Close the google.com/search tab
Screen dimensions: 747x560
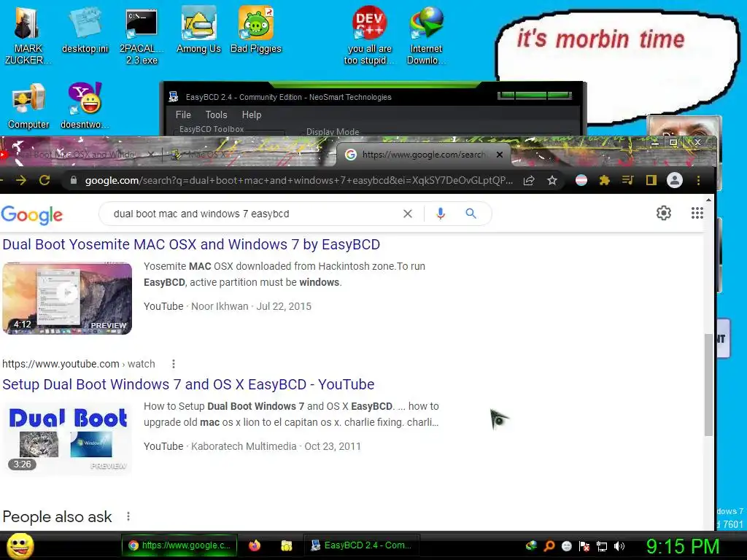click(x=499, y=155)
